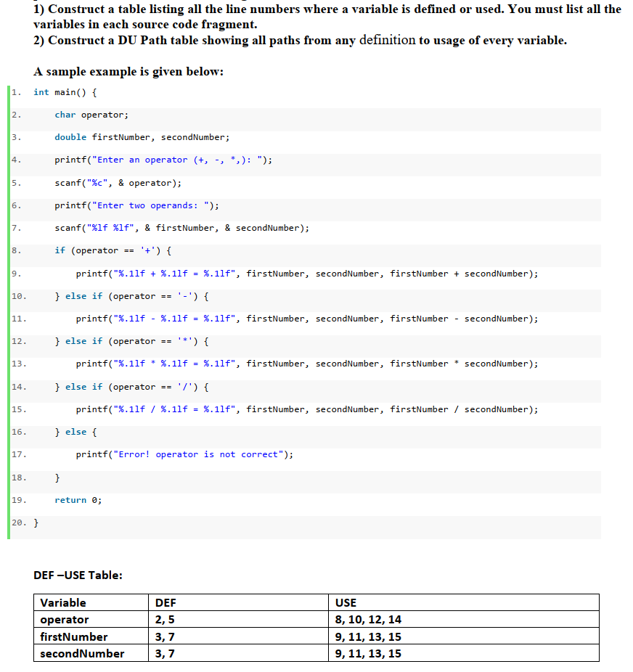The width and height of the screenshot is (633, 672).
Task: Click the scanf("%c", & operator) line
Action: [118, 183]
